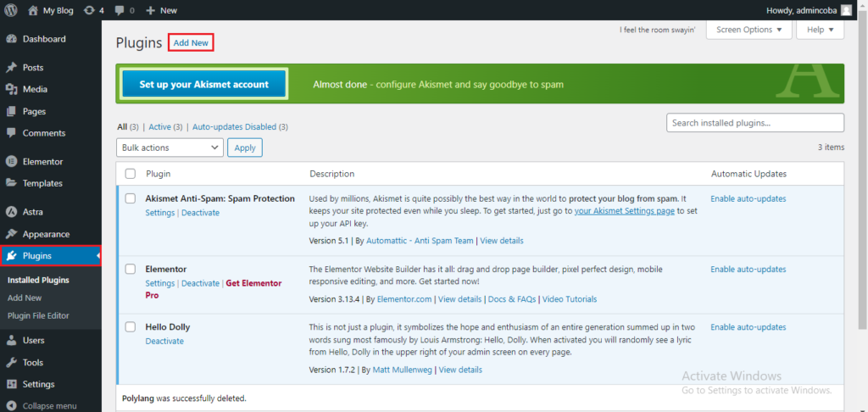Open the comments bubble in admin bar
868x412 pixels.
[120, 10]
